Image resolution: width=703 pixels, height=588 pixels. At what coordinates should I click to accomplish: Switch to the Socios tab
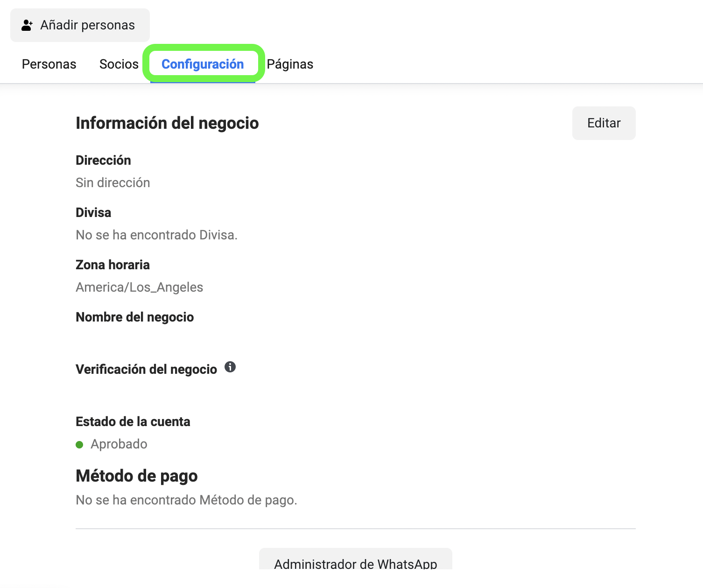coord(119,64)
